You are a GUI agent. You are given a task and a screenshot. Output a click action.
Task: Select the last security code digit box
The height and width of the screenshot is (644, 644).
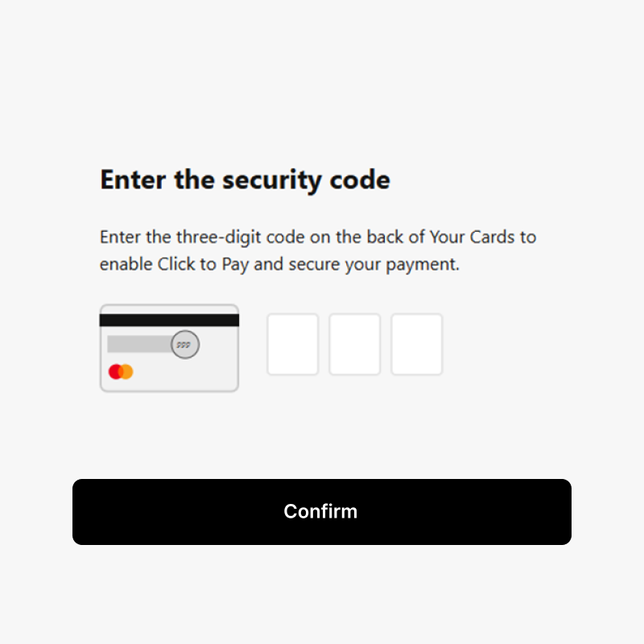pyautogui.click(x=417, y=345)
